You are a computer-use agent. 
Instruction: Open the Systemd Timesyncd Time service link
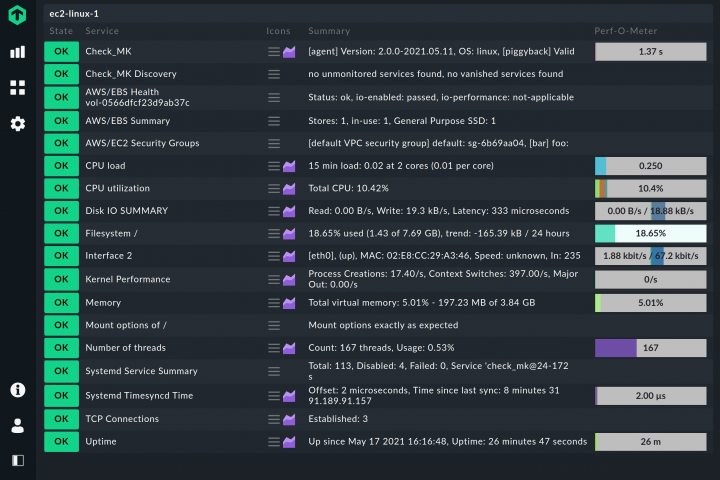(139, 395)
